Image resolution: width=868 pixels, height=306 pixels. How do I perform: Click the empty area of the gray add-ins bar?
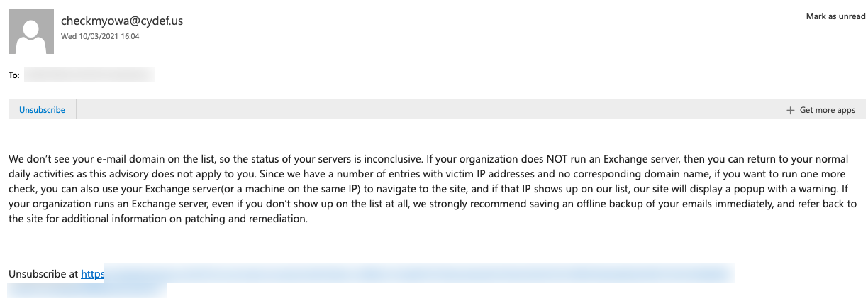(x=425, y=110)
